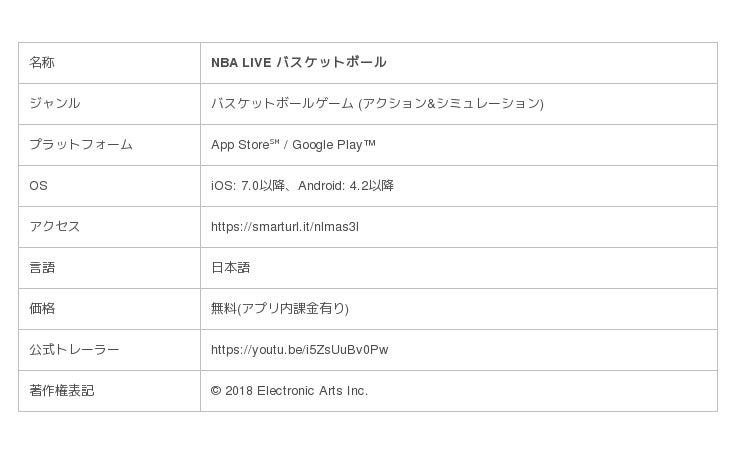Click the プラットフォーム row label
Image resolution: width=740 pixels, height=452 pixels.
pyautogui.click(x=81, y=145)
